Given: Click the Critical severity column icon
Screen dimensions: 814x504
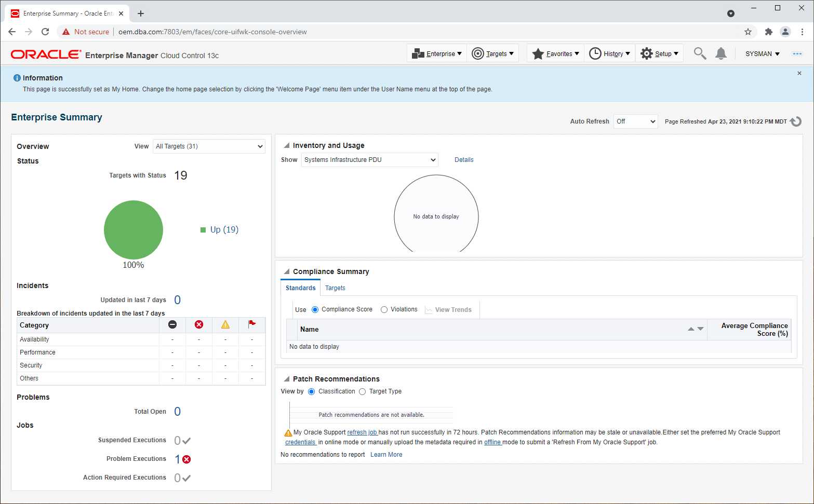Looking at the screenshot, I should tap(199, 324).
